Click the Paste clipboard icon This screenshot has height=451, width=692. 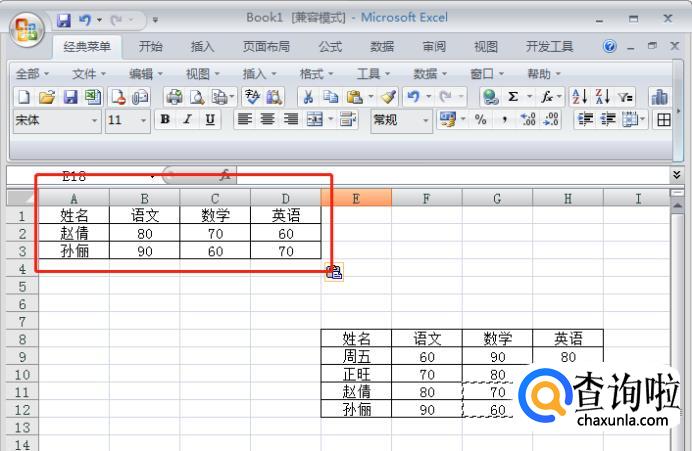pos(355,97)
